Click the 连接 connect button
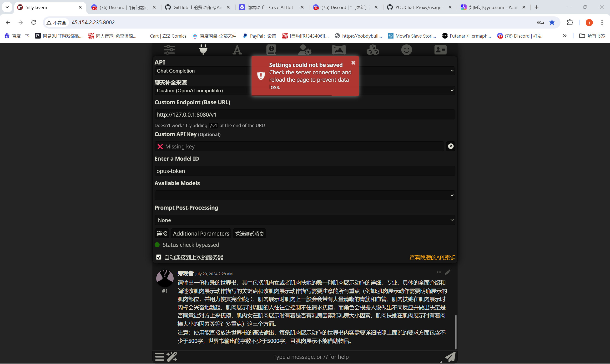 click(x=161, y=233)
